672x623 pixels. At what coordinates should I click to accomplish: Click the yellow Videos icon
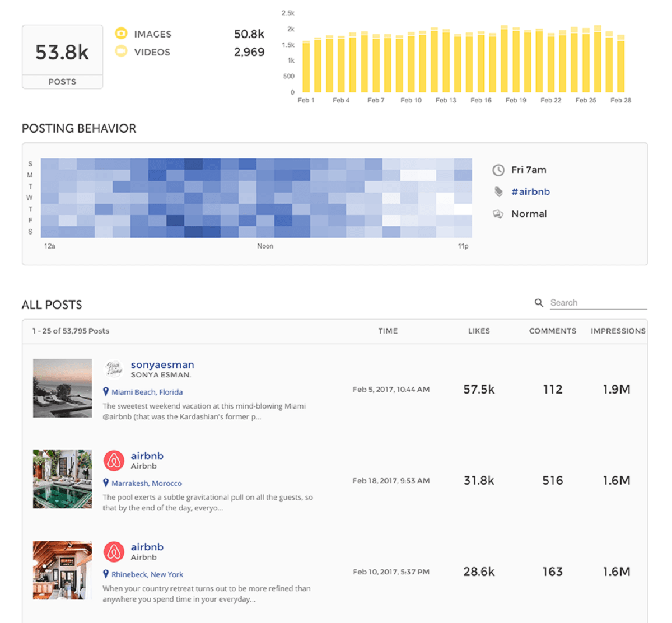tap(121, 51)
